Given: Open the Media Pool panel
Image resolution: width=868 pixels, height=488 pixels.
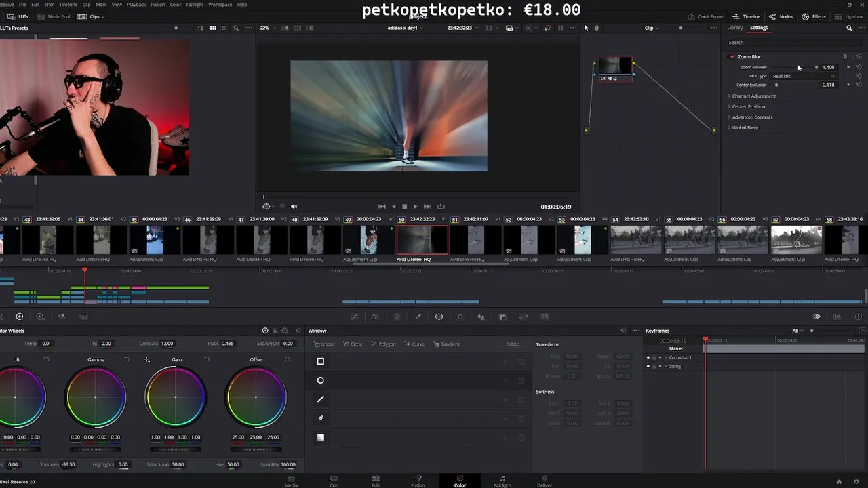Looking at the screenshot, I should pos(54,16).
